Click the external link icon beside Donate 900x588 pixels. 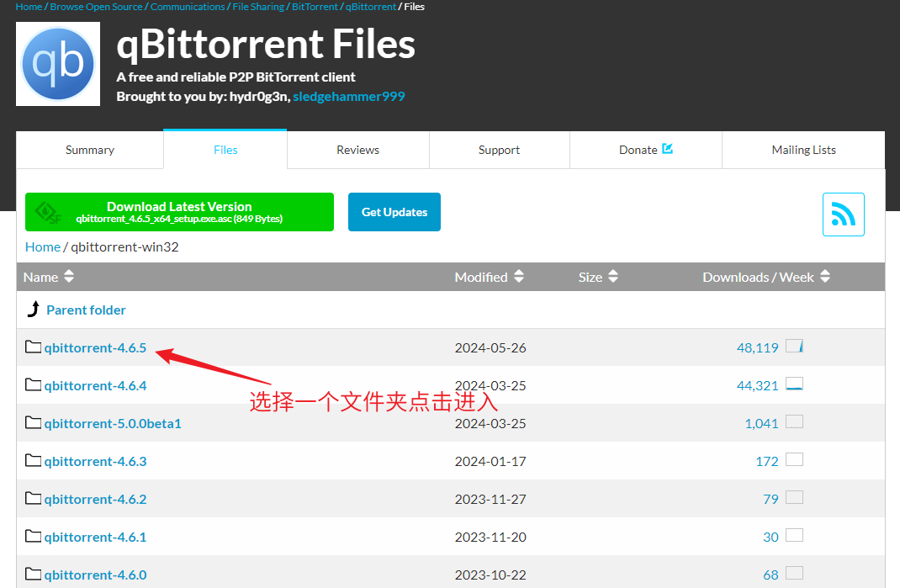click(x=668, y=149)
